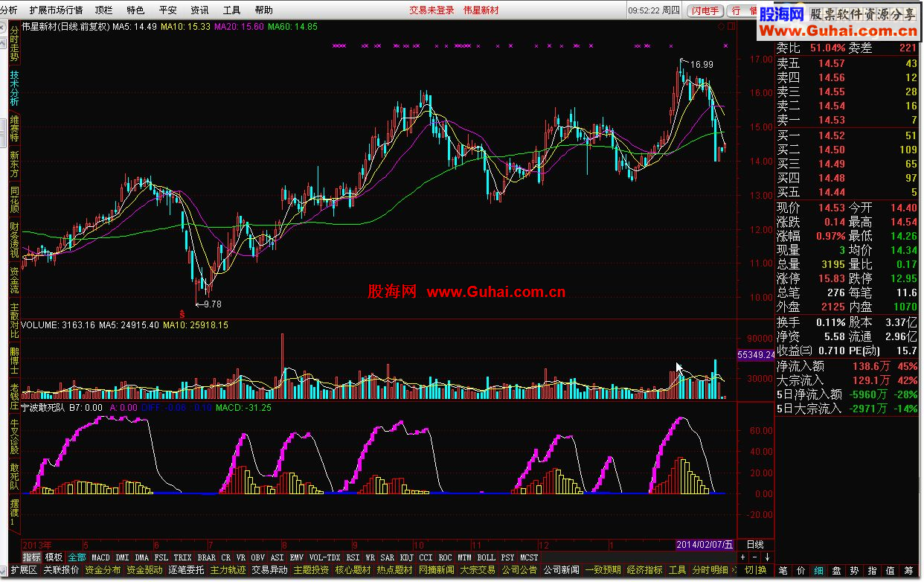
Task: Click the 行情 button in top bar
Action: click(740, 10)
